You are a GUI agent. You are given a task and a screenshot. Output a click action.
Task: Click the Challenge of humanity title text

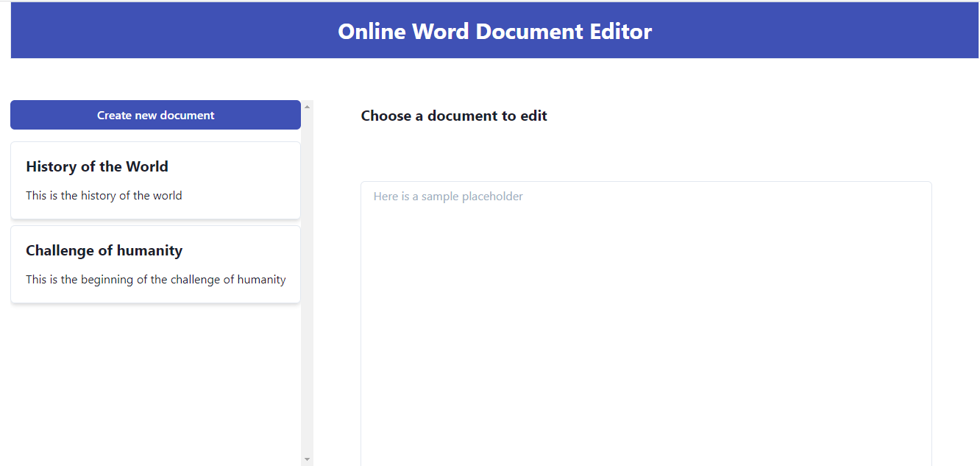[104, 250]
